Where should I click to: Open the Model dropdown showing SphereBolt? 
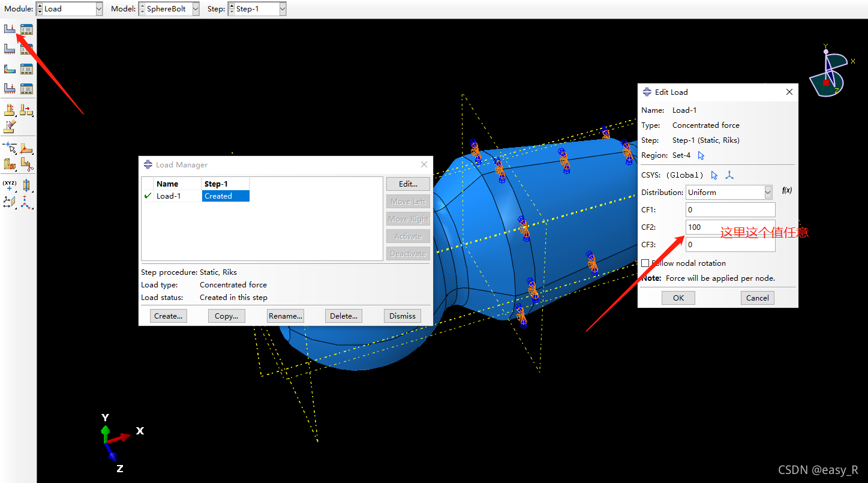pyautogui.click(x=196, y=9)
